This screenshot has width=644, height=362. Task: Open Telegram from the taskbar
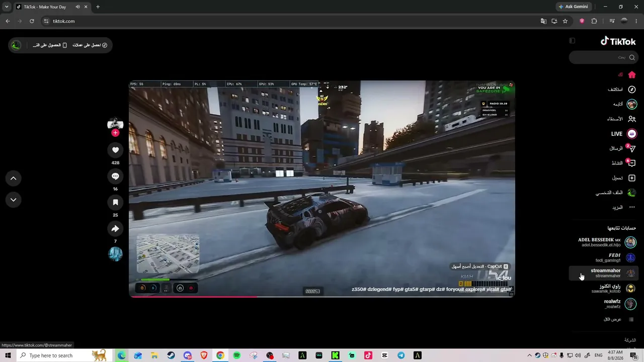tap(401, 355)
